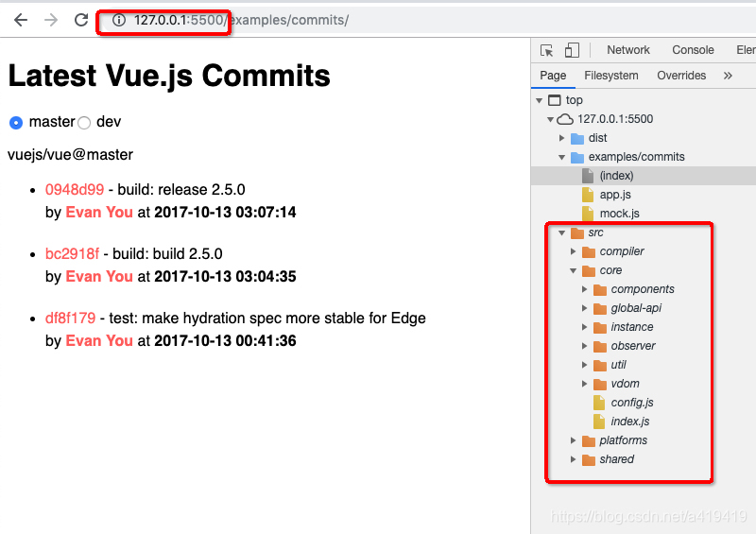Click the examples/commits folder icon
This screenshot has width=756, height=534.
pyautogui.click(x=577, y=157)
